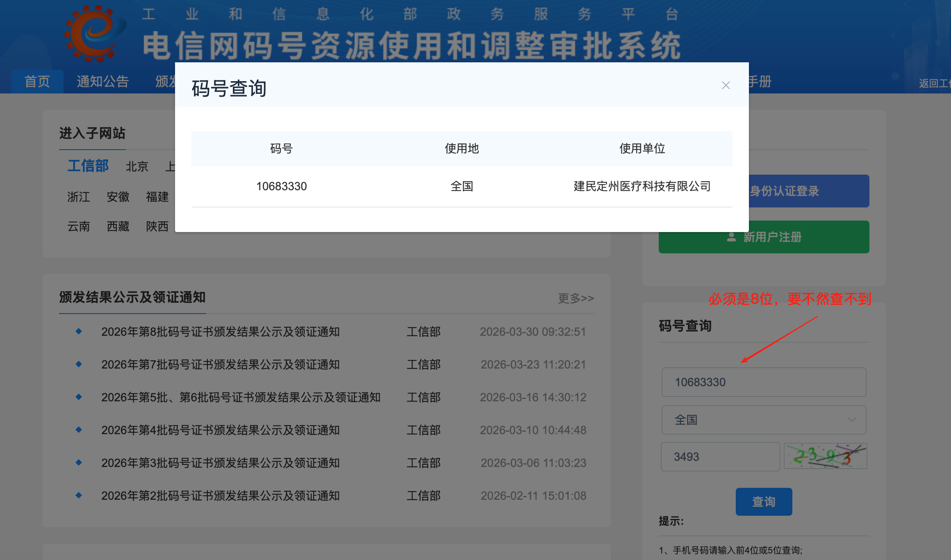This screenshot has width=951, height=560.
Task: Click the captcha verification image
Action: [x=825, y=456]
